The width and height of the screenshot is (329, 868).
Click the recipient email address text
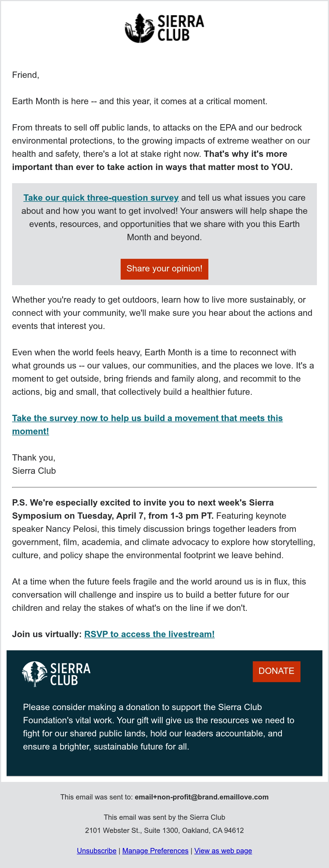coord(202,797)
